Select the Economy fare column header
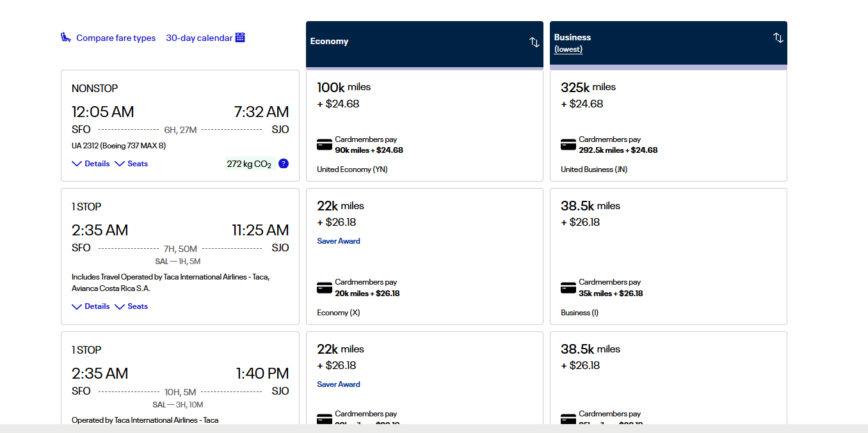Screen dimensions: 868x433 329,41
